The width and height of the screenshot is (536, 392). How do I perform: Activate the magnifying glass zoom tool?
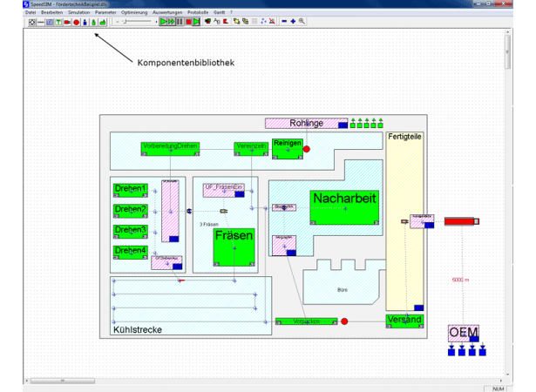click(x=302, y=21)
